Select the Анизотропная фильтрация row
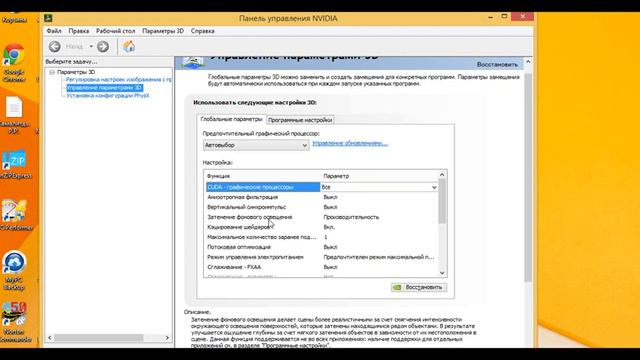640x360 pixels. 322,197
